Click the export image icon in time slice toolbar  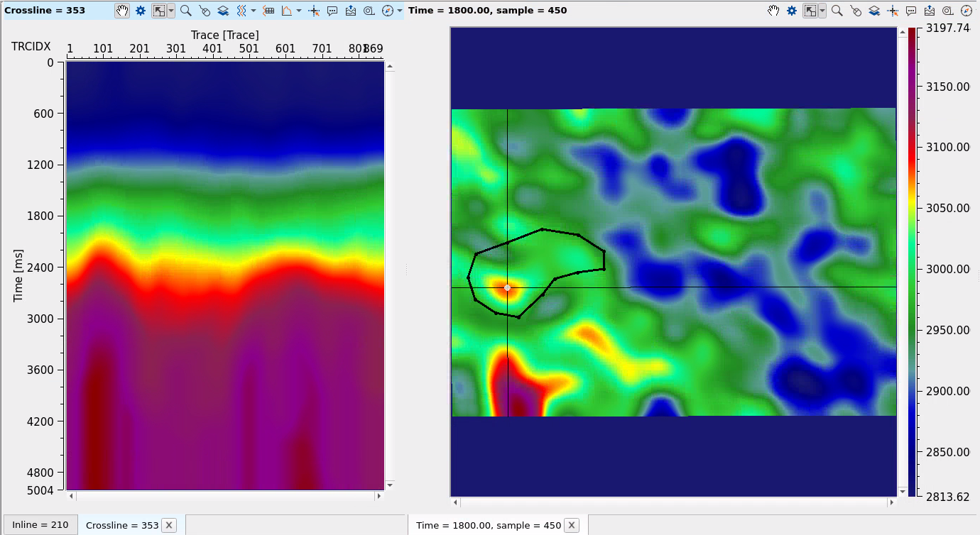[930, 11]
